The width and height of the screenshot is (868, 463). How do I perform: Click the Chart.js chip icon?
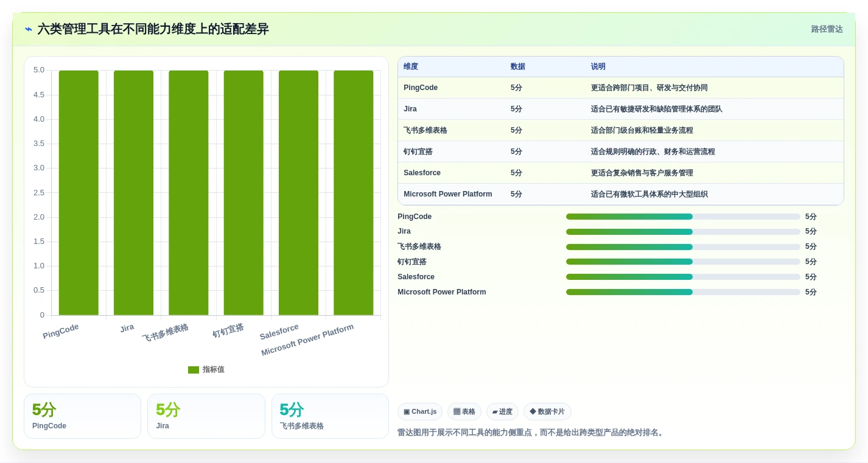pyautogui.click(x=407, y=412)
